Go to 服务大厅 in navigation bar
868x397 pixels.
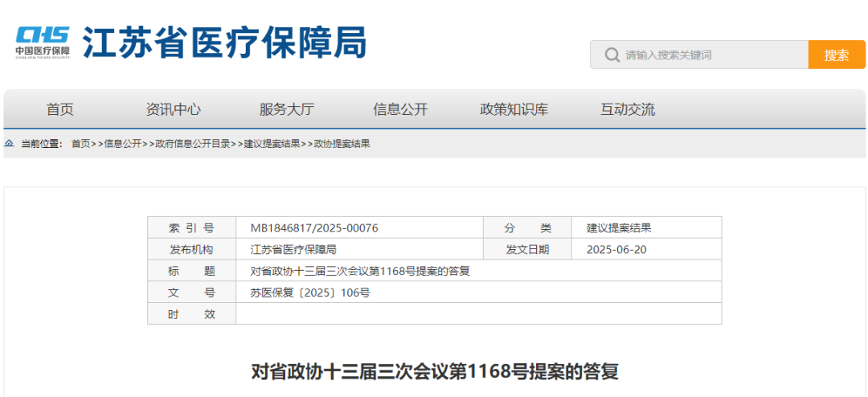(286, 109)
